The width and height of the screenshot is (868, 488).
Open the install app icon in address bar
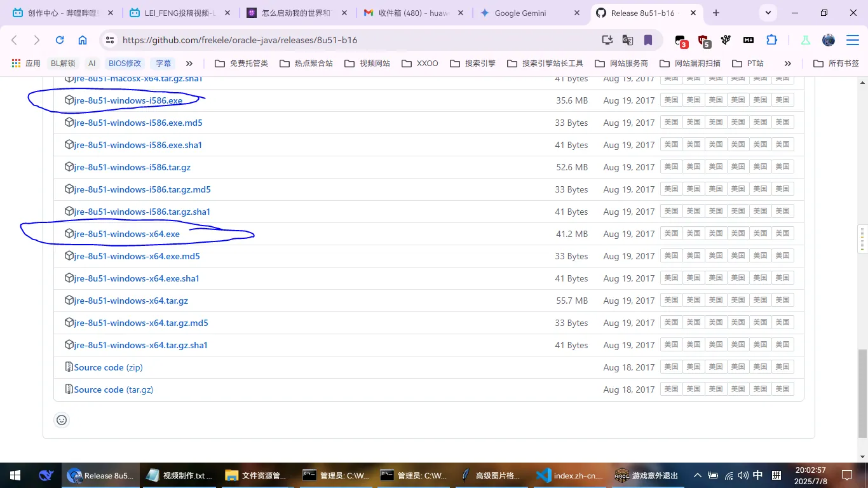coord(607,40)
